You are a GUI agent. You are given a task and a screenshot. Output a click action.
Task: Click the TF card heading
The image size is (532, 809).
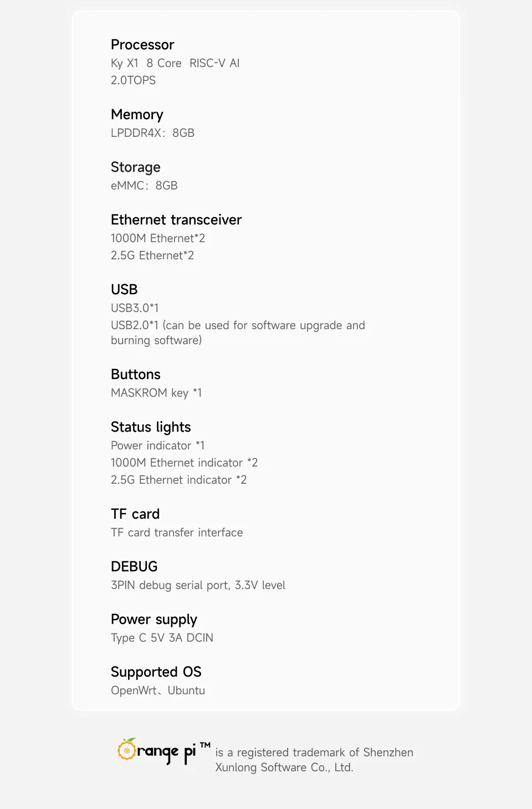pyautogui.click(x=135, y=514)
